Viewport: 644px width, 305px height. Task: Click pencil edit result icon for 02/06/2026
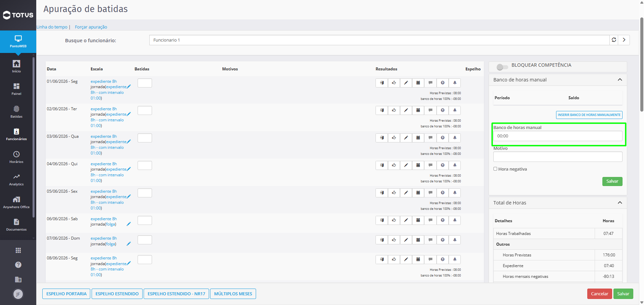click(x=406, y=110)
